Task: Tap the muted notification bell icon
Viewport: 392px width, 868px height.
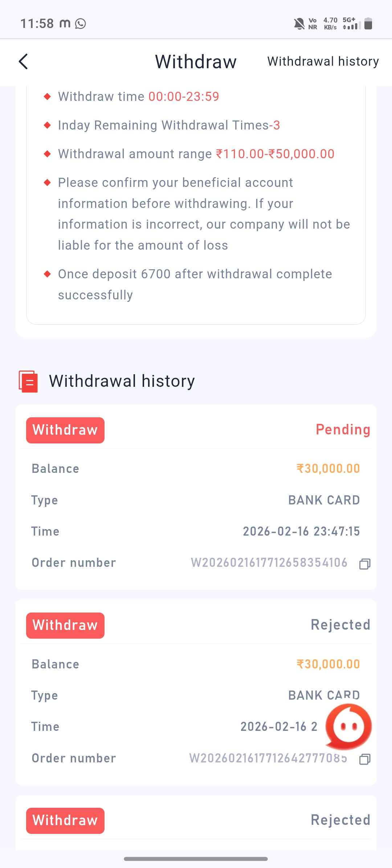Action: (299, 24)
